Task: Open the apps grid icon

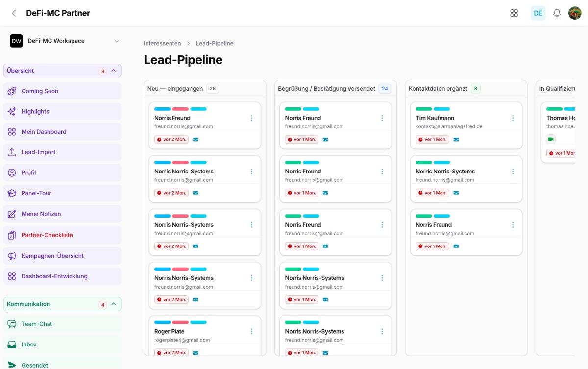Action: (x=514, y=13)
